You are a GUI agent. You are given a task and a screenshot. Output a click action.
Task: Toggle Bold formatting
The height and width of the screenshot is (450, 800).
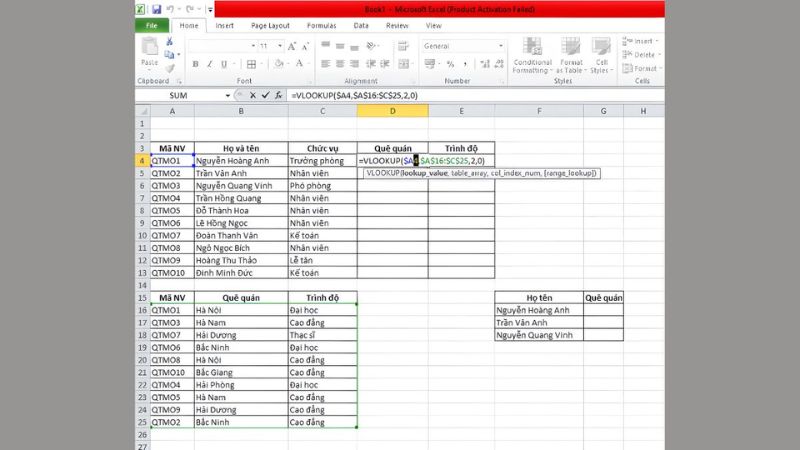point(195,64)
